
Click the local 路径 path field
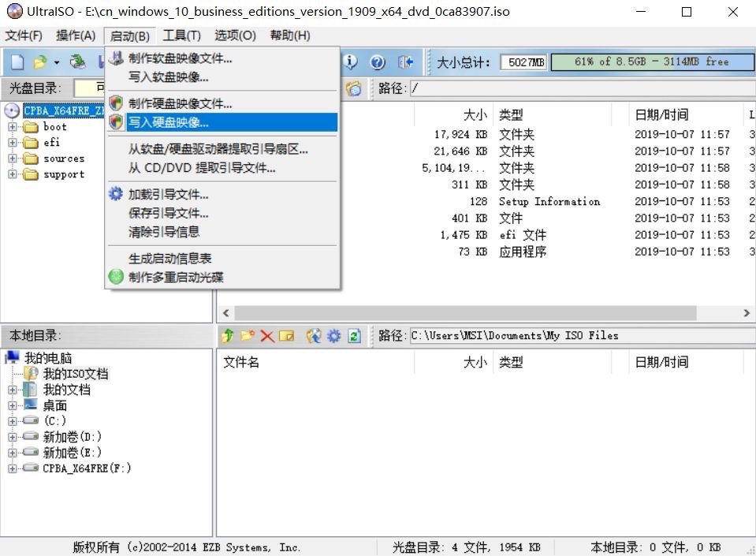(x=580, y=336)
